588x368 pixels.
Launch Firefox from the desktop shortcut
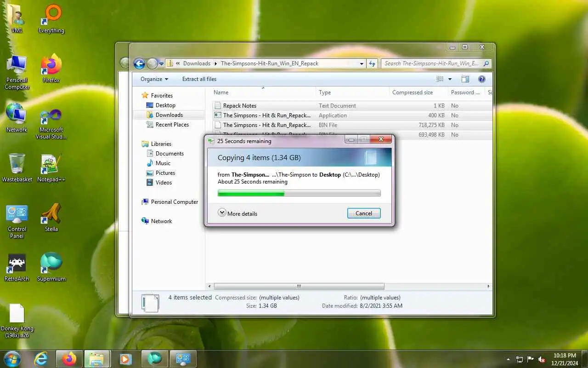(51, 68)
